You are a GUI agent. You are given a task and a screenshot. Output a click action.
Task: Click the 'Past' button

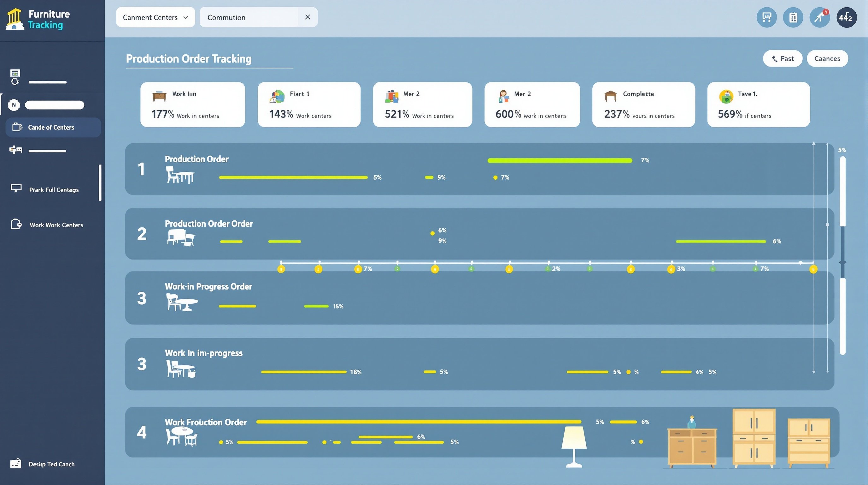click(783, 58)
